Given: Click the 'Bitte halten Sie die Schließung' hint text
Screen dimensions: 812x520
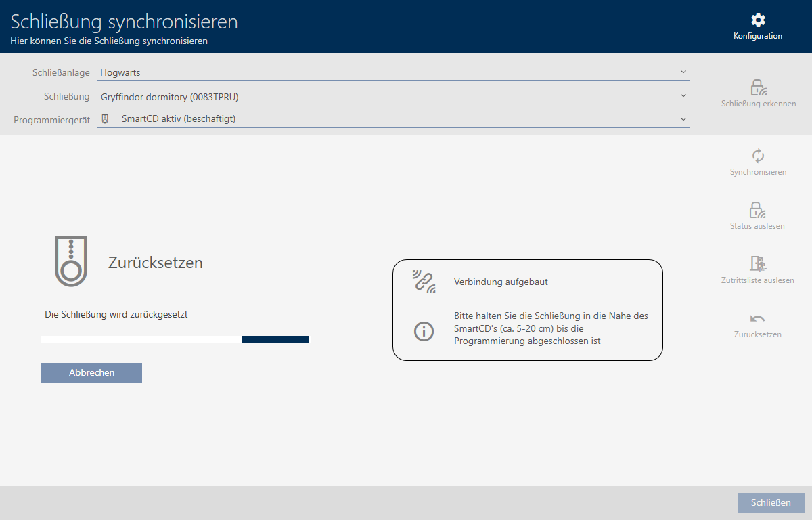Looking at the screenshot, I should pos(551,328).
